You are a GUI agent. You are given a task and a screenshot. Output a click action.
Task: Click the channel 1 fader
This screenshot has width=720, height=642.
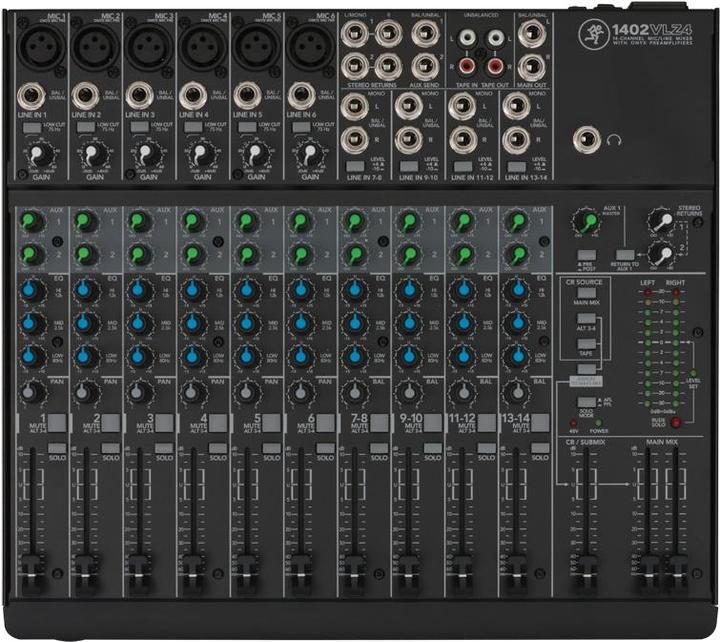tap(33, 573)
